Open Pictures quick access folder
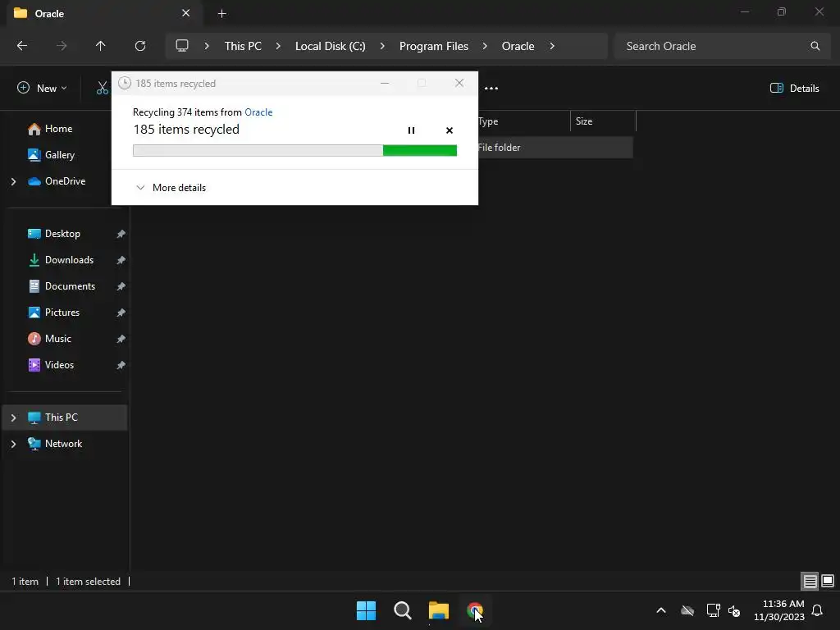The width and height of the screenshot is (840, 630). click(x=62, y=313)
